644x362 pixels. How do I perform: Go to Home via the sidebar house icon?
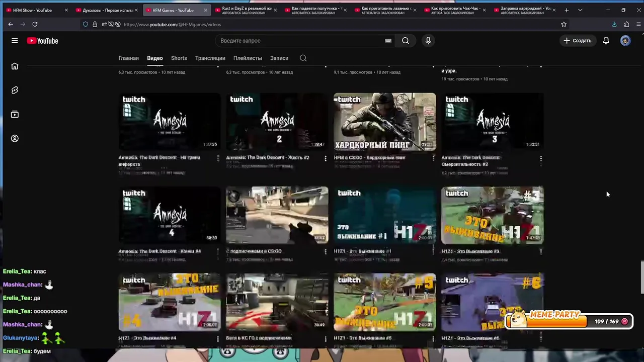pos(15,66)
